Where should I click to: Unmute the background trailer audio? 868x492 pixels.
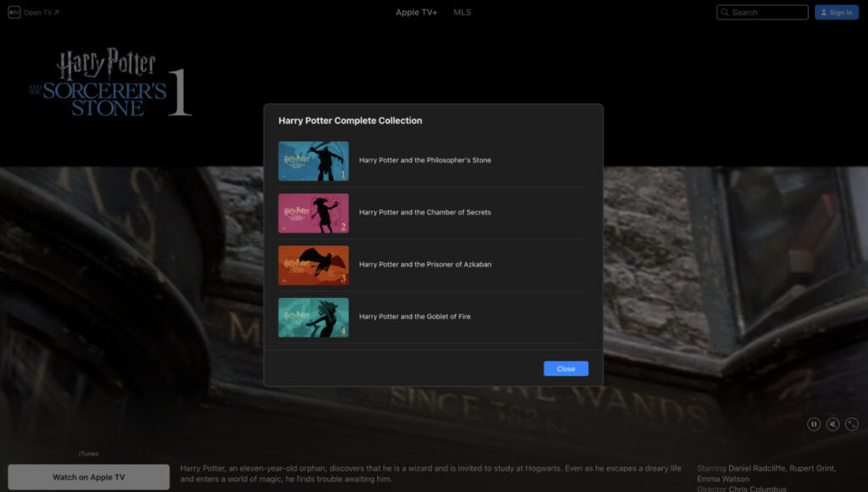pos(832,424)
